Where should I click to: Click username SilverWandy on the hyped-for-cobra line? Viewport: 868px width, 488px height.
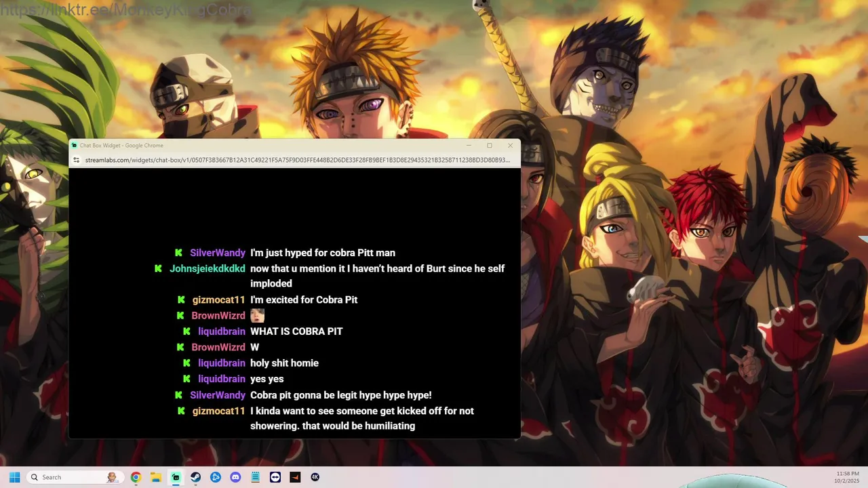point(218,253)
